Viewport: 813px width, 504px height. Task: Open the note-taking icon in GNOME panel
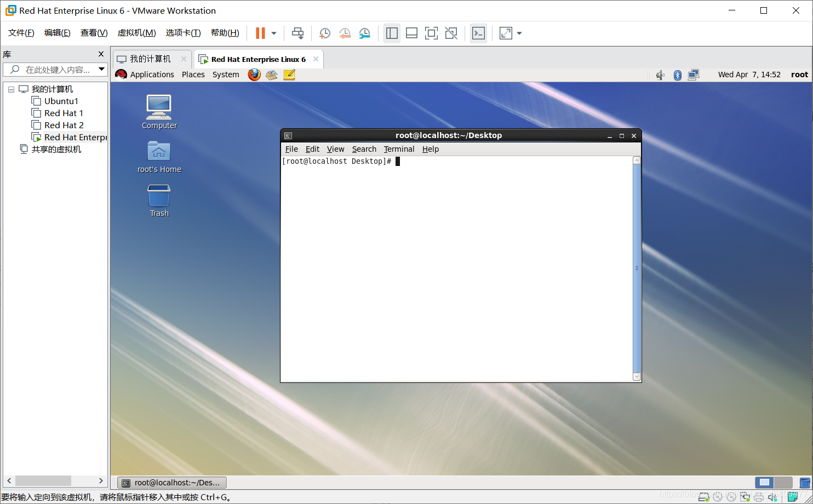click(x=289, y=75)
